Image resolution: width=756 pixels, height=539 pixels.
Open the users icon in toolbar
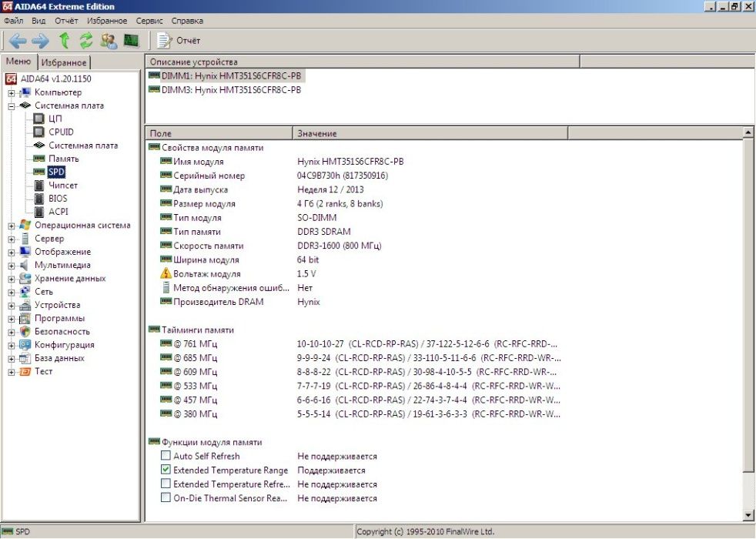[109, 41]
